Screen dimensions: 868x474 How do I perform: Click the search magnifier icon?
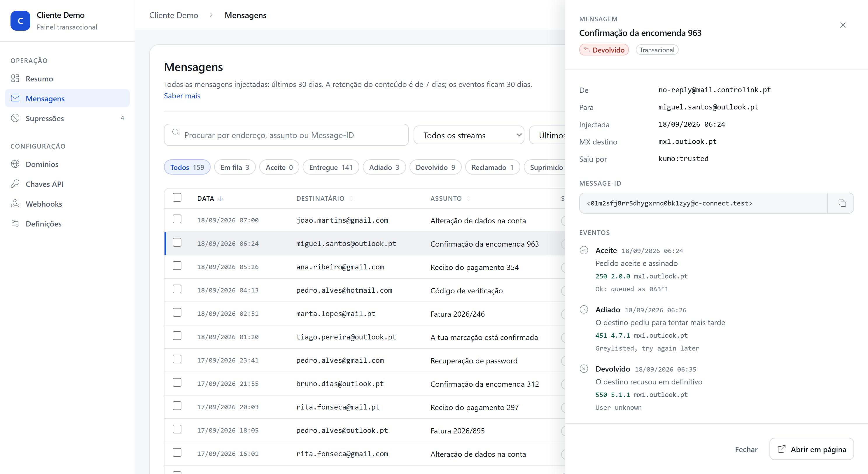point(176,133)
